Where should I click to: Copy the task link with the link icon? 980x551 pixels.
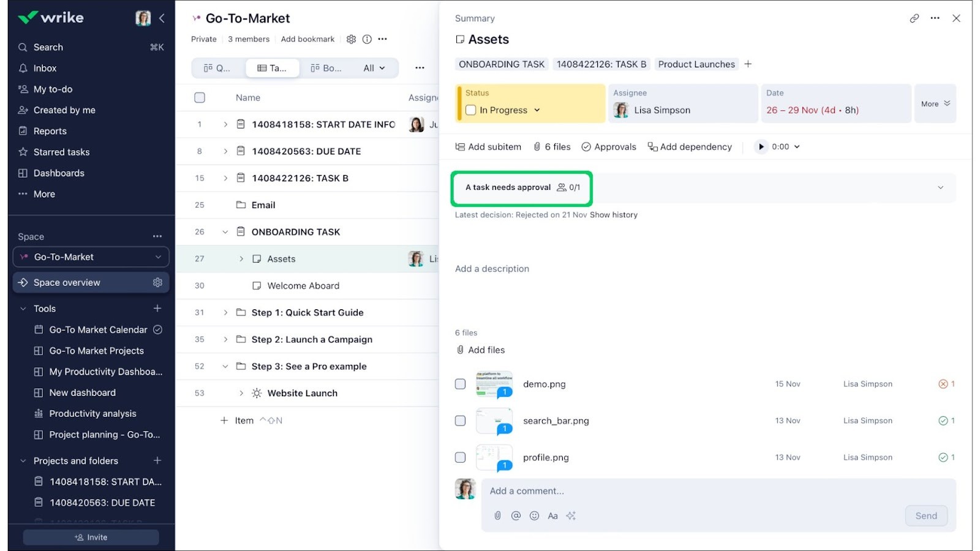click(914, 18)
